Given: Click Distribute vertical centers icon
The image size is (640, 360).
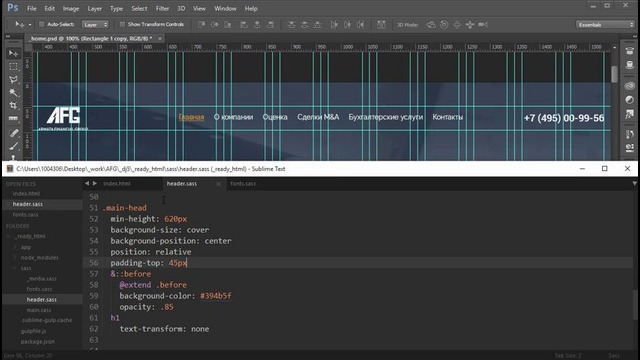Looking at the screenshot, I should click(304, 24).
